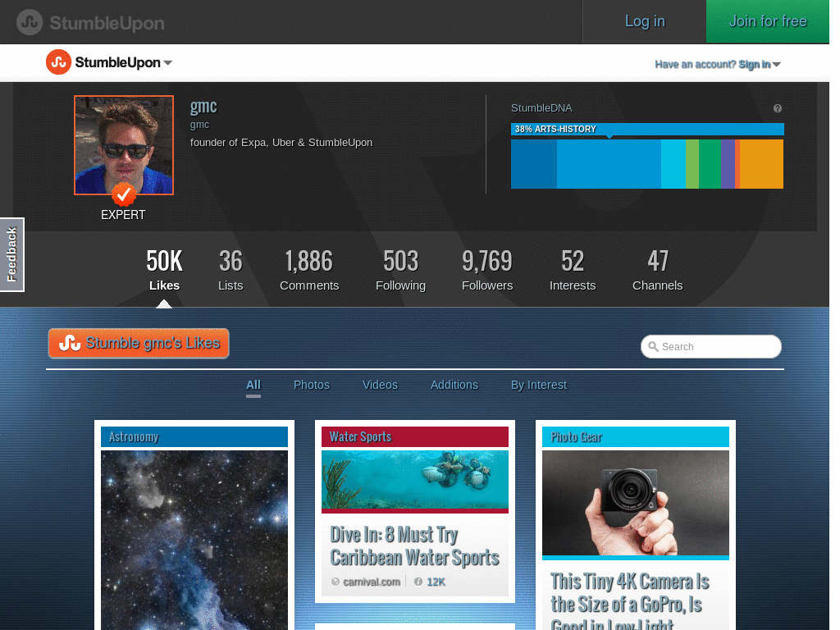This screenshot has width=840, height=630.
Task: Toggle the All likes filter
Action: coord(253,385)
